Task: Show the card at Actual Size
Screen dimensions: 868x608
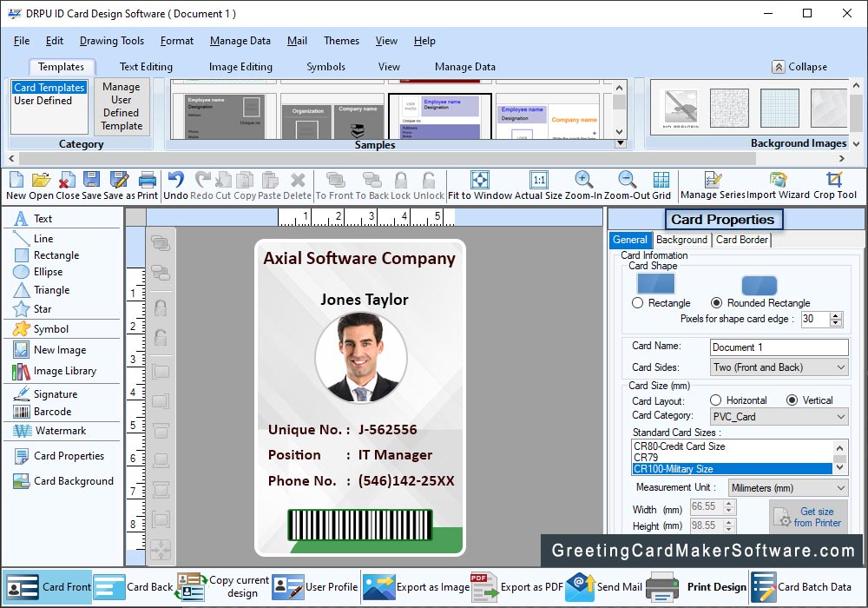Action: click(538, 186)
